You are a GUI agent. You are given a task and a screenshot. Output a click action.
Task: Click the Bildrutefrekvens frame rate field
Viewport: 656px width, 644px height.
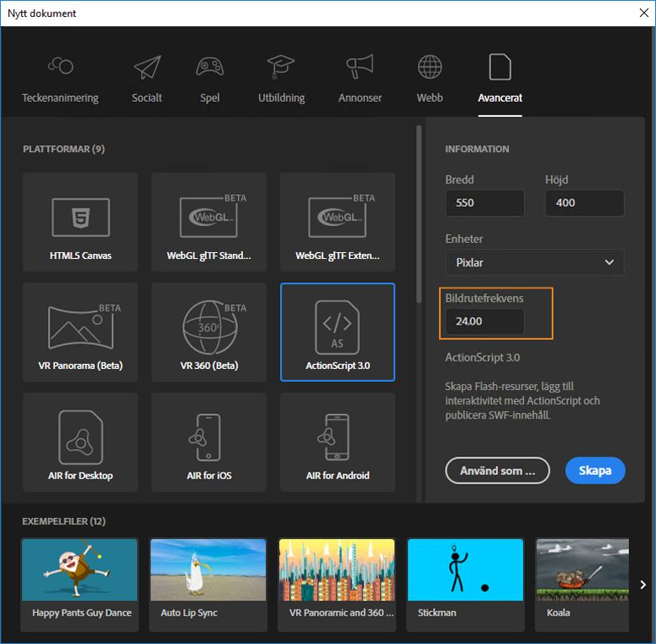point(484,321)
